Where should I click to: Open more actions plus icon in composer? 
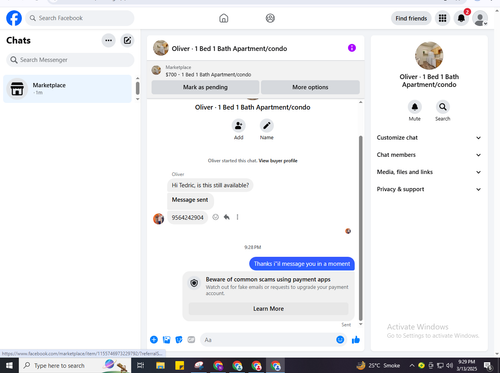(154, 340)
